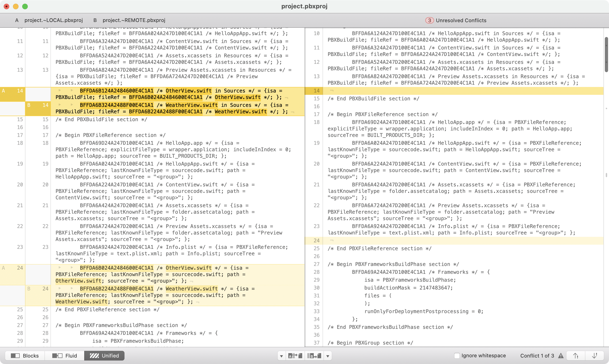This screenshot has width=609, height=364.
Task: Click WeatherView.swift PBXFileReference line in diff
Action: [x=178, y=295]
